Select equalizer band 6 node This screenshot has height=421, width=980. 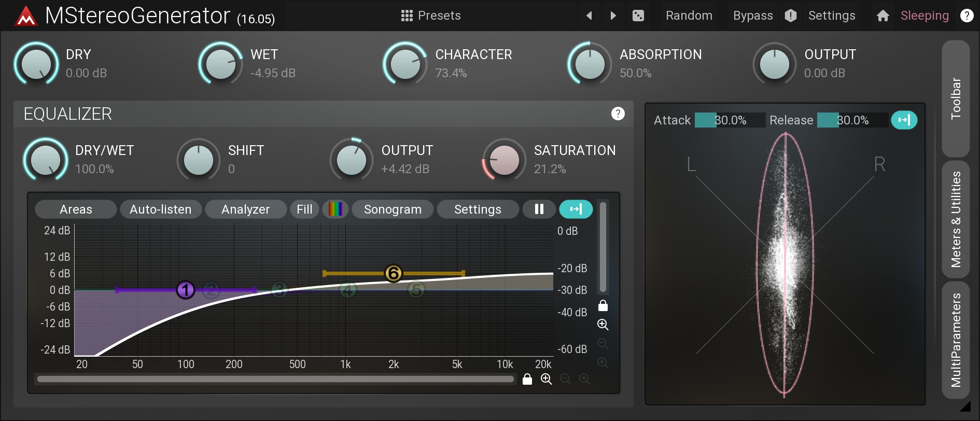tap(394, 273)
